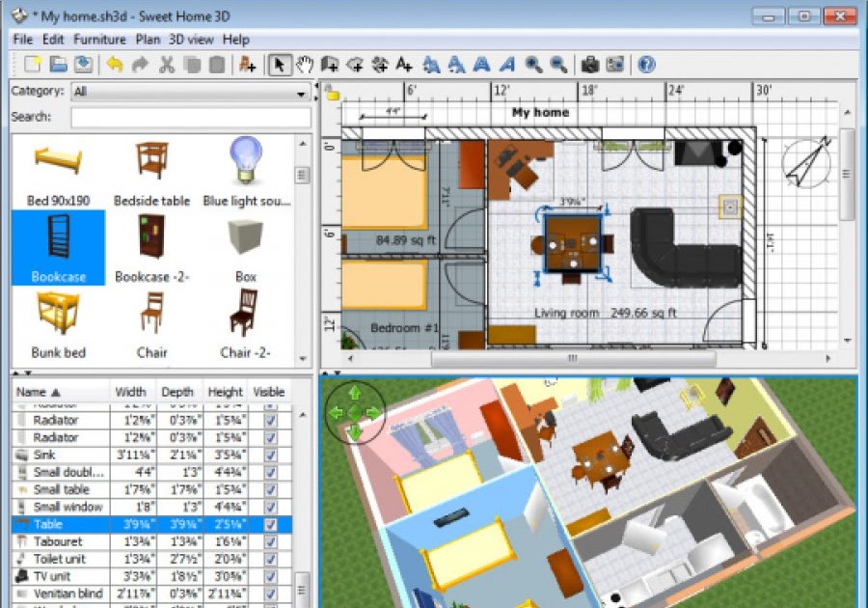The image size is (868, 608).
Task: Sort furniture list by Width column header
Action: pos(133,392)
